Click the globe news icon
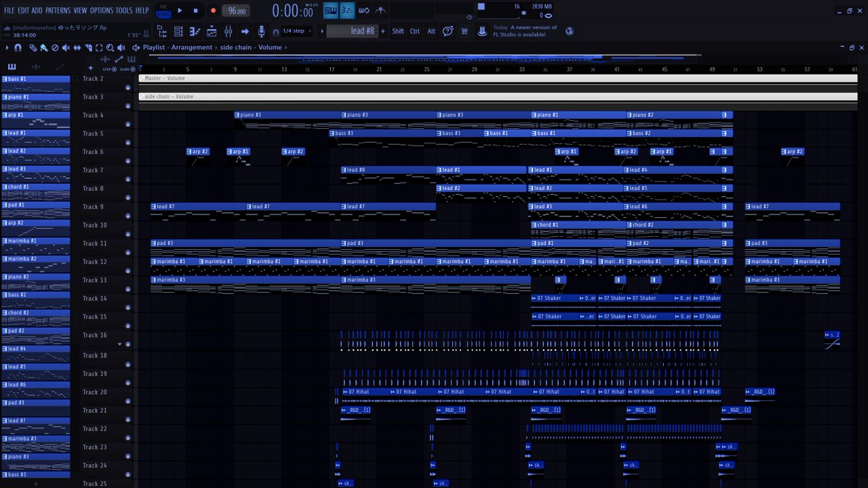Screen dimensions: 868x488 pyautogui.click(x=570, y=31)
